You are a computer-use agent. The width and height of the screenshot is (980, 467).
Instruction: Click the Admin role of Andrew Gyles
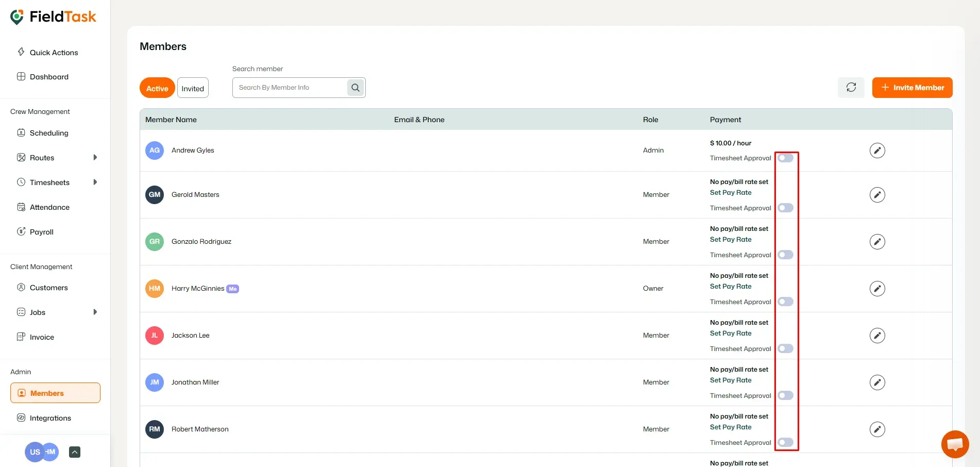coord(653,151)
